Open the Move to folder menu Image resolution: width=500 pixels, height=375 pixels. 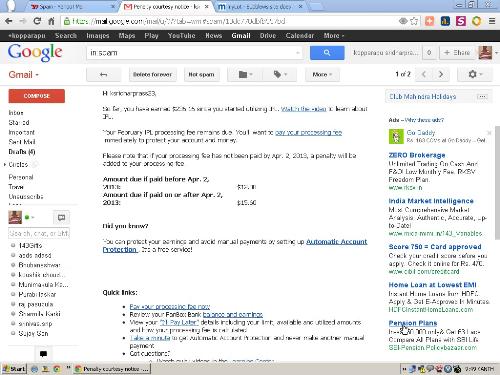coord(245,74)
